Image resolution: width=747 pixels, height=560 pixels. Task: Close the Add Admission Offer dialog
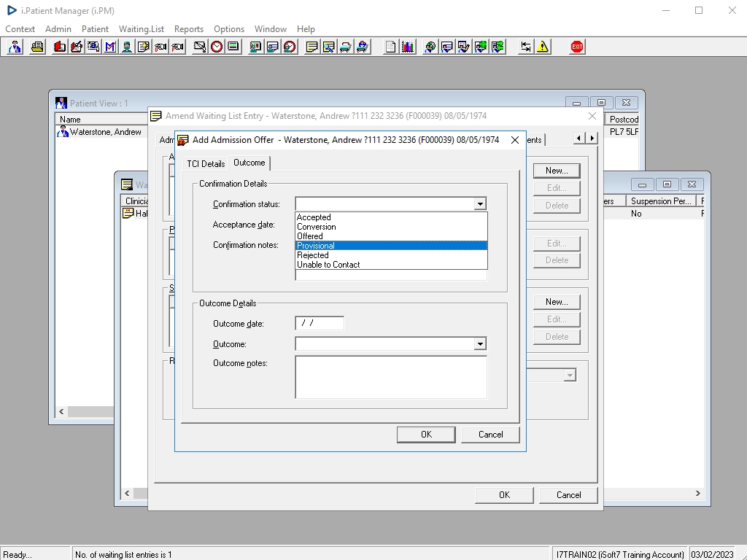tap(515, 140)
